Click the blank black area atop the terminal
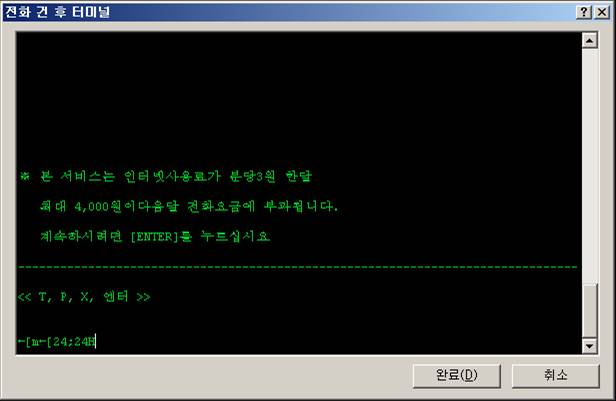616x401 pixels. tap(299, 98)
